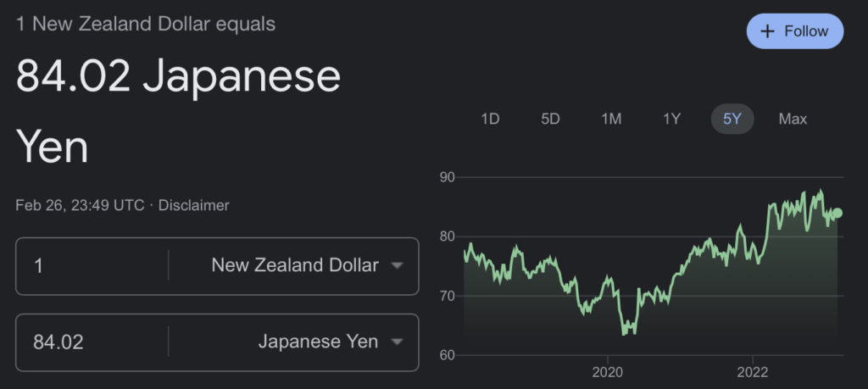Click the arrow beside Japanese Yen
The height and width of the screenshot is (389, 868).
(397, 343)
